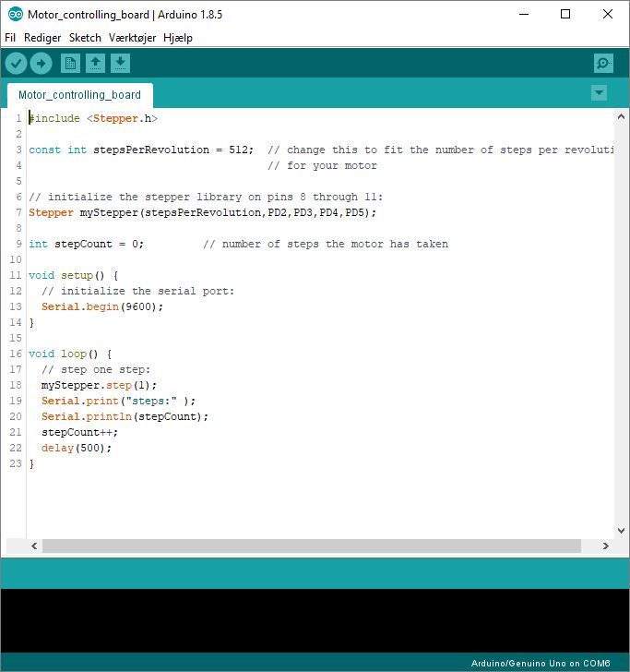Image resolution: width=630 pixels, height=672 pixels.
Task: Click 'Serial.println(stepCount);' statement
Action: click(125, 416)
